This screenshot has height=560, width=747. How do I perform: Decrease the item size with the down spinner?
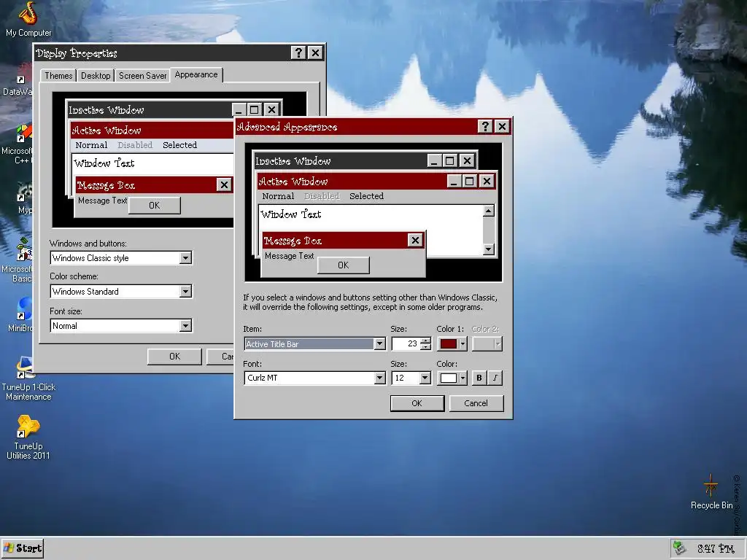click(426, 347)
